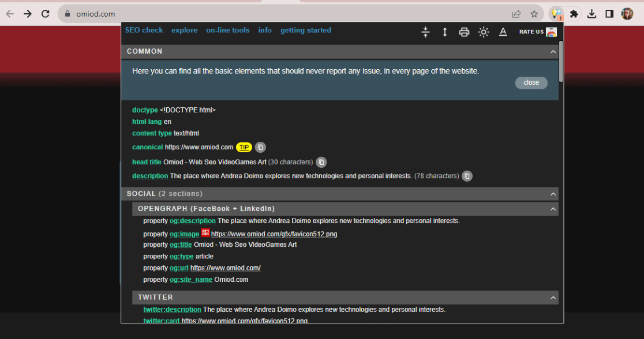The width and height of the screenshot is (644, 339).
Task: Open the favicon512.png og:image link
Action: (x=274, y=233)
